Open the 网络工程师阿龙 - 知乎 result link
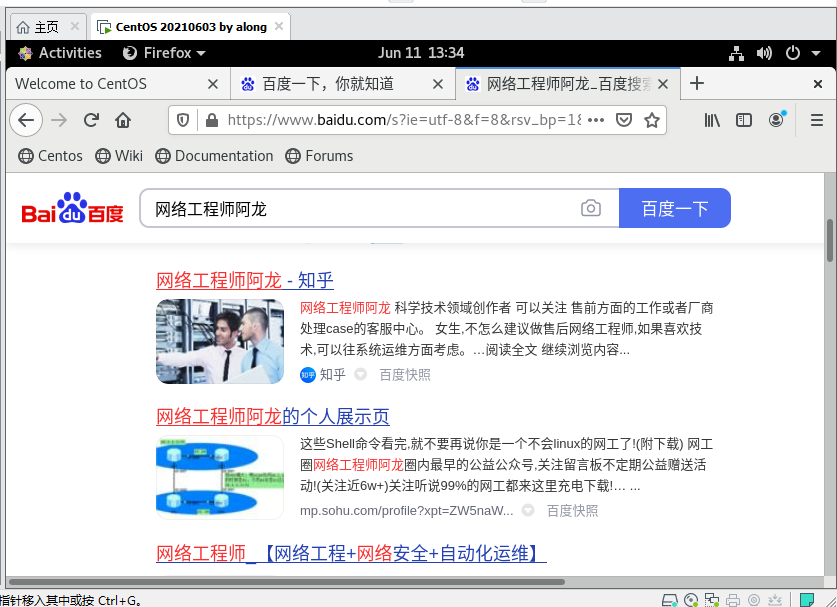 [245, 280]
